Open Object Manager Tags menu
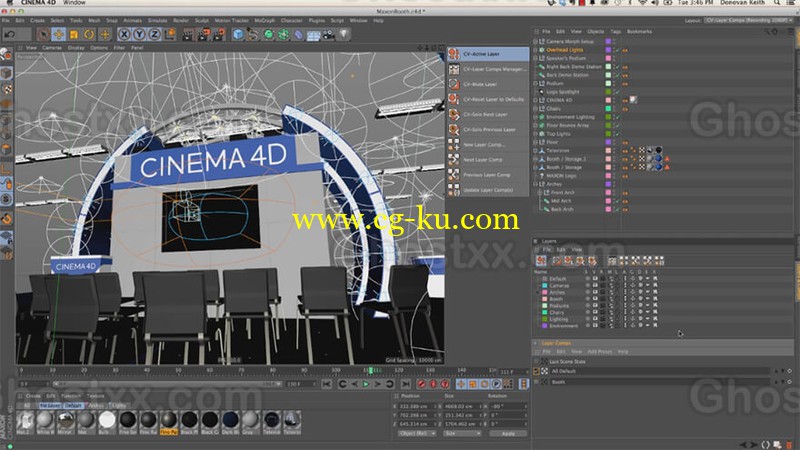The image size is (800, 450). pos(616,32)
